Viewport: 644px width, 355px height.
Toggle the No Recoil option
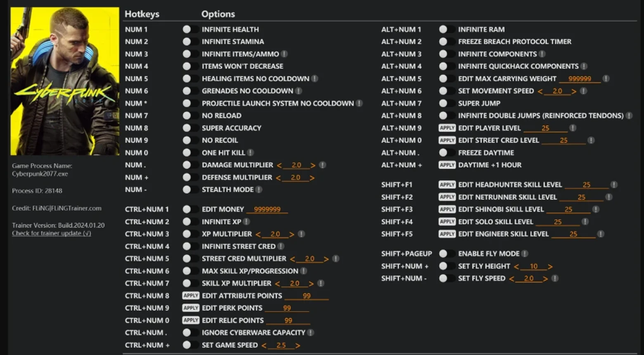(x=190, y=140)
